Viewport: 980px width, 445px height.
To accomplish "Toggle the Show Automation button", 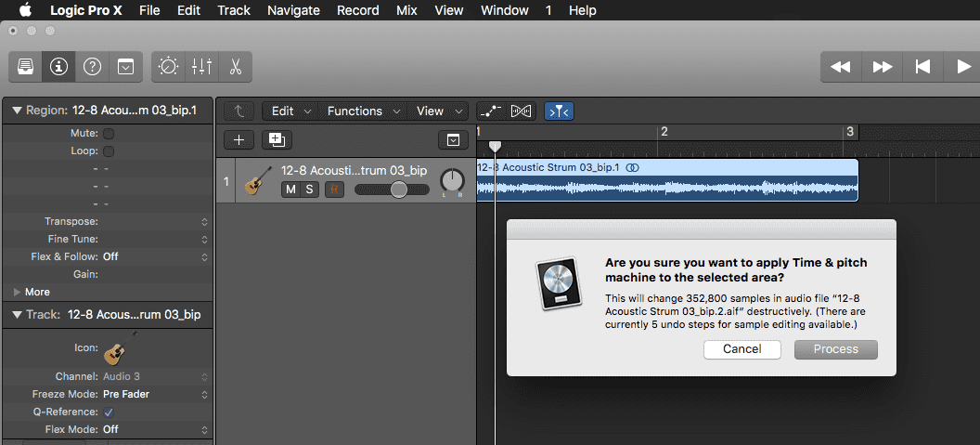I will [491, 111].
